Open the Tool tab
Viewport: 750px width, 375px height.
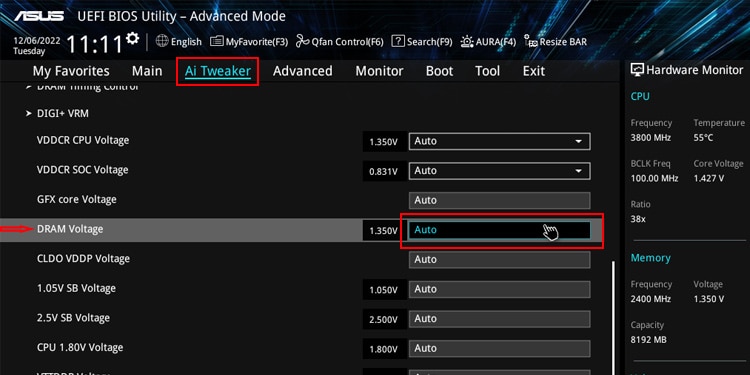[487, 71]
